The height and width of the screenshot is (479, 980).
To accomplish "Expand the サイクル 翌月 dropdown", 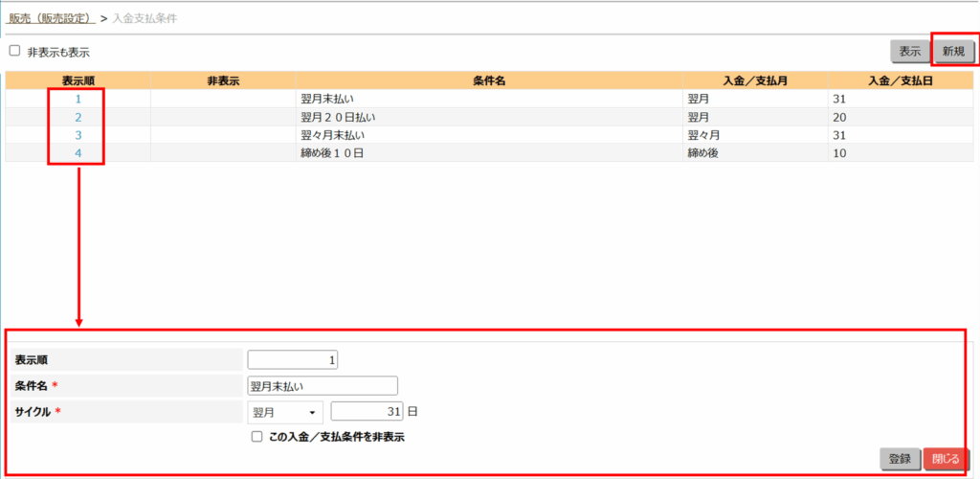I will [284, 413].
